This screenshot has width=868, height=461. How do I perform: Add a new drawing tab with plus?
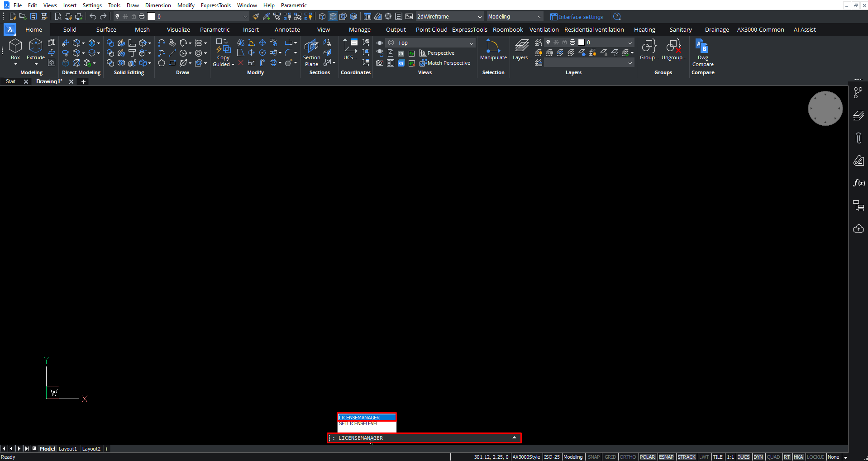(x=83, y=81)
